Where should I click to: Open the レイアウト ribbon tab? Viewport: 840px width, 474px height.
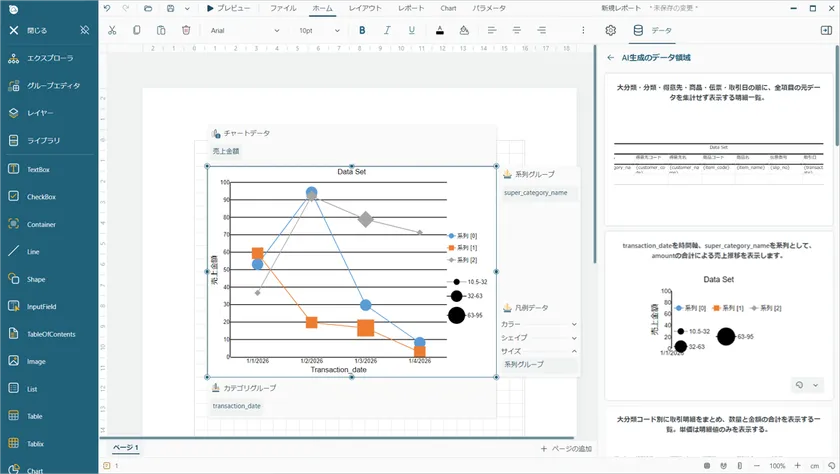[x=365, y=8]
